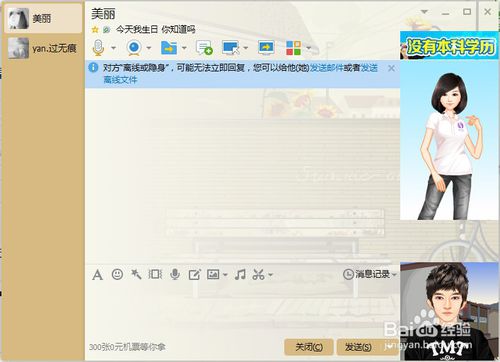Open the emoji smiley picker

(x=117, y=274)
